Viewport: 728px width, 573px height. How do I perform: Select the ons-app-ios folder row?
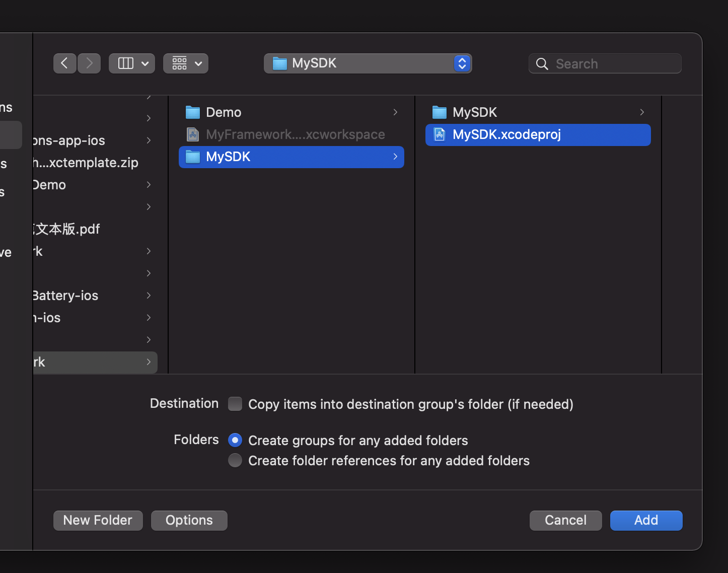point(95,140)
